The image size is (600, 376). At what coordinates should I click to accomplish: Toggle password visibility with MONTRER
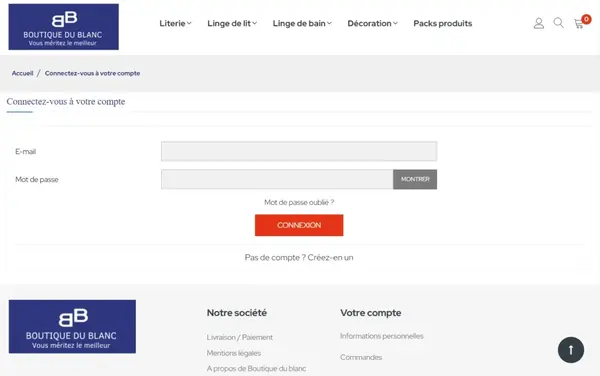click(415, 179)
